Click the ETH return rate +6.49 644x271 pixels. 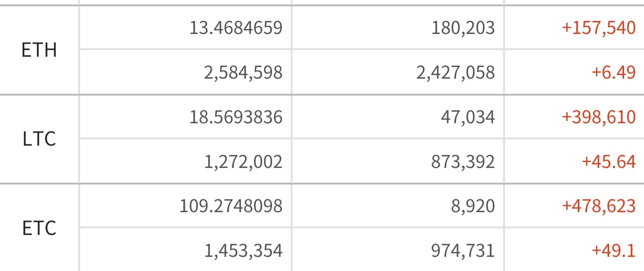(614, 73)
